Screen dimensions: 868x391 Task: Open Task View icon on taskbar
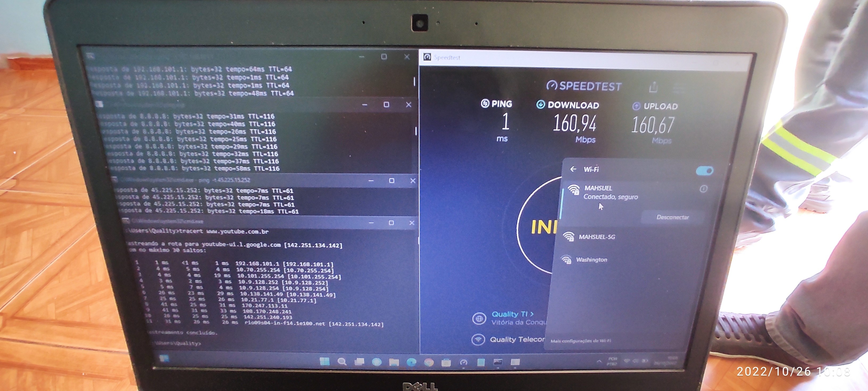pyautogui.click(x=359, y=362)
